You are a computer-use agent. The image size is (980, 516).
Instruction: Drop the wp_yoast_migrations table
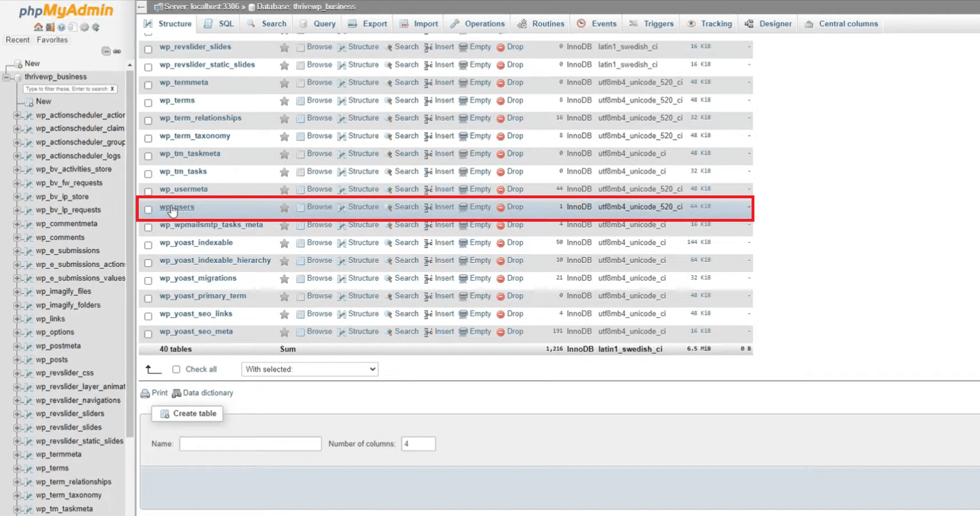point(513,278)
